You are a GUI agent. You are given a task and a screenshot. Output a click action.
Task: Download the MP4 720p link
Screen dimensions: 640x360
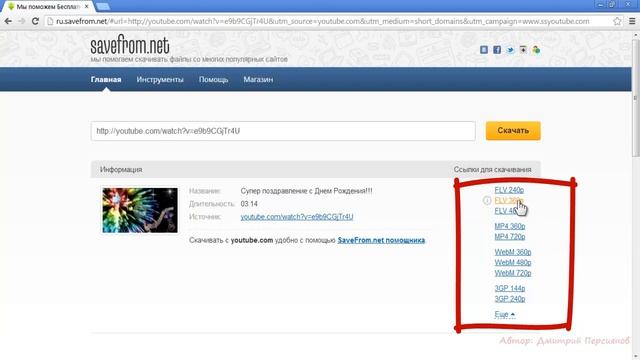click(510, 237)
